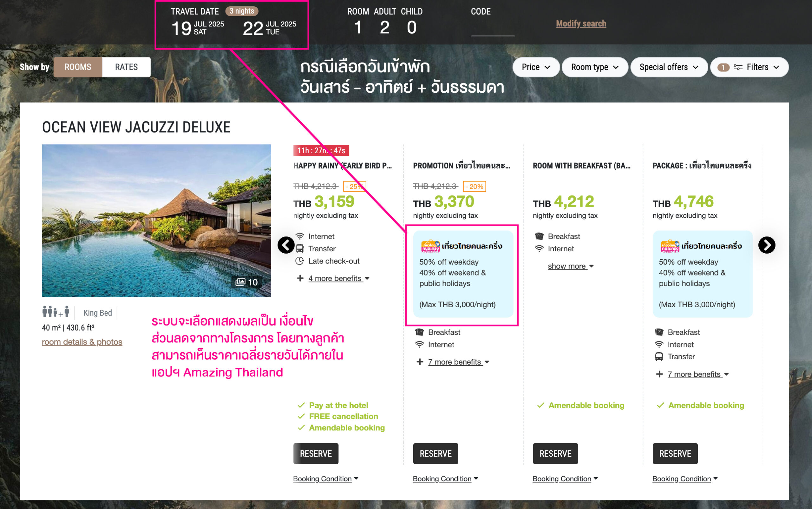Click the next rates right arrow
This screenshot has width=812, height=509.
click(766, 245)
